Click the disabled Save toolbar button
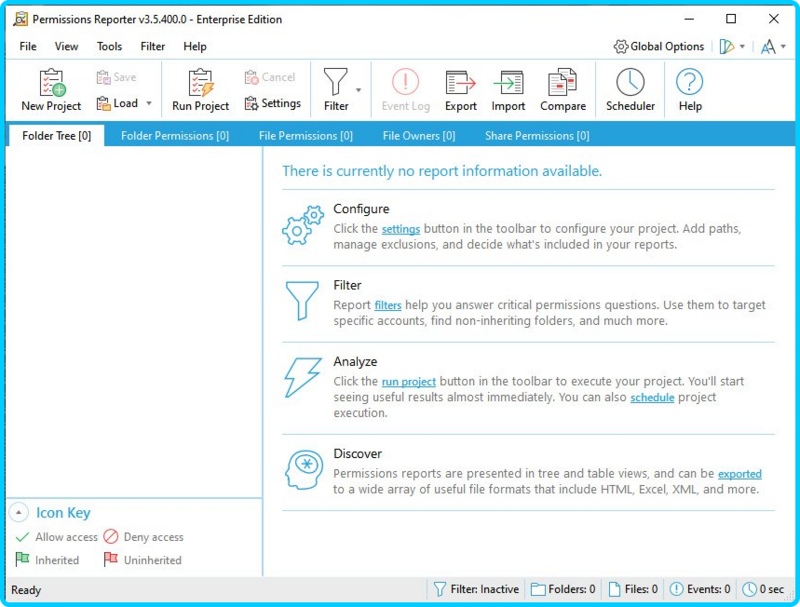 (x=116, y=77)
